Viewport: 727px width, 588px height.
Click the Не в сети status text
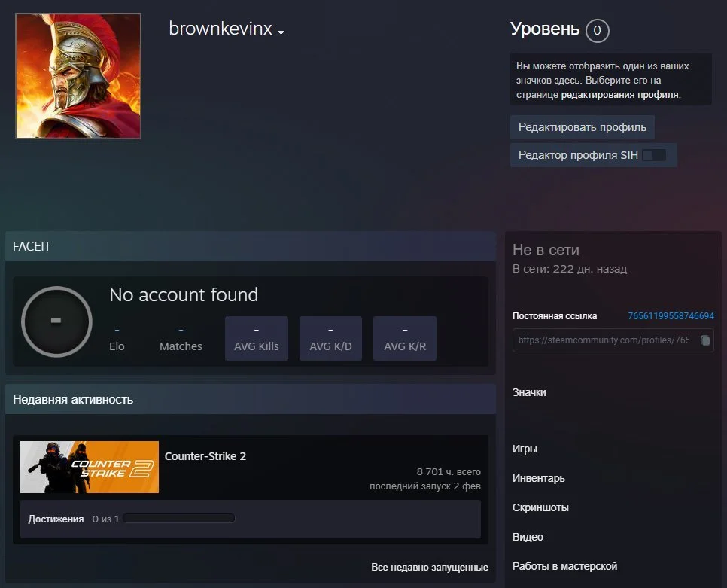(546, 251)
